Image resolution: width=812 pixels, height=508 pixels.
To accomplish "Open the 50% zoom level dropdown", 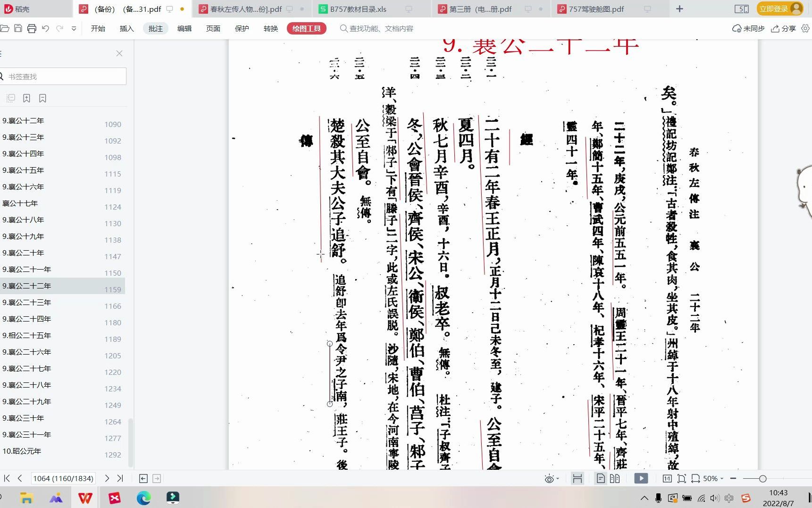I will 713,478.
